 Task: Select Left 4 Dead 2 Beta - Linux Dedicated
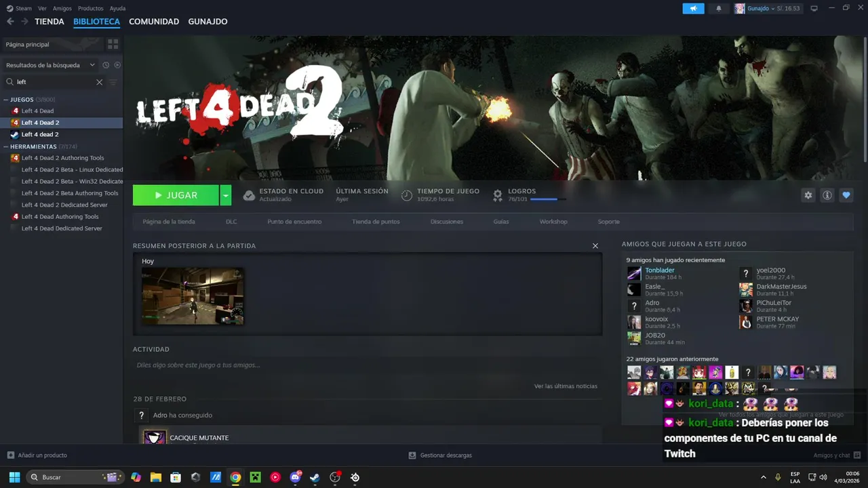62,169
